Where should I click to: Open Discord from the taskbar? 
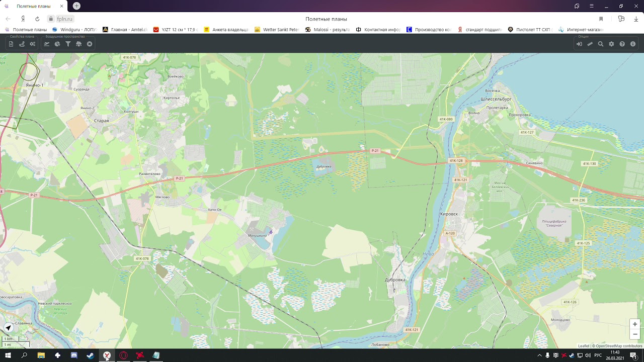74,355
